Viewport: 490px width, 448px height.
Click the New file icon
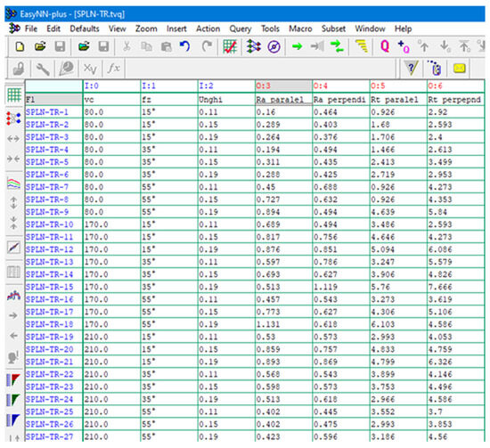(20, 47)
